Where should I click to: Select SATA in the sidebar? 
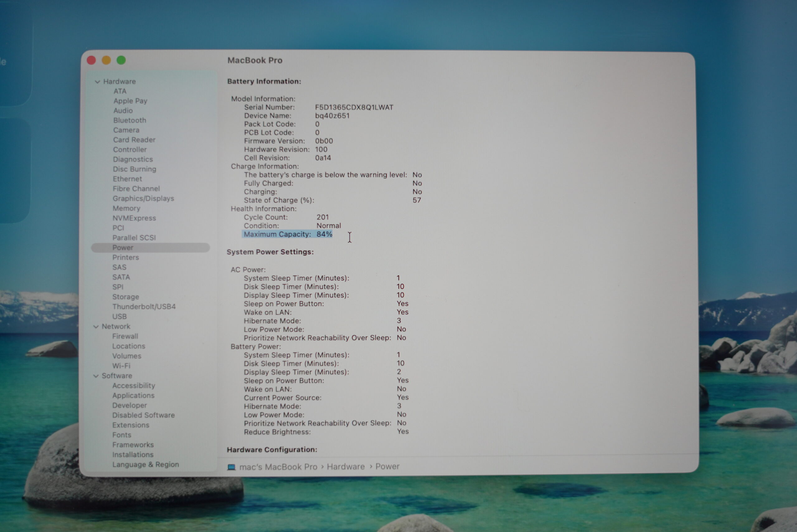pyautogui.click(x=121, y=278)
